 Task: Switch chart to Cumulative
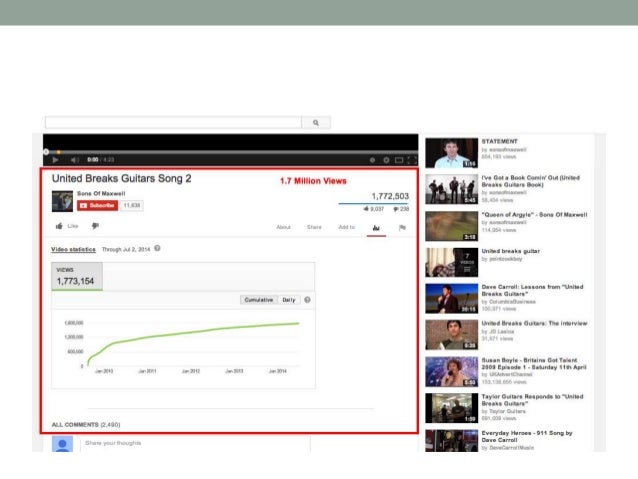[259, 300]
